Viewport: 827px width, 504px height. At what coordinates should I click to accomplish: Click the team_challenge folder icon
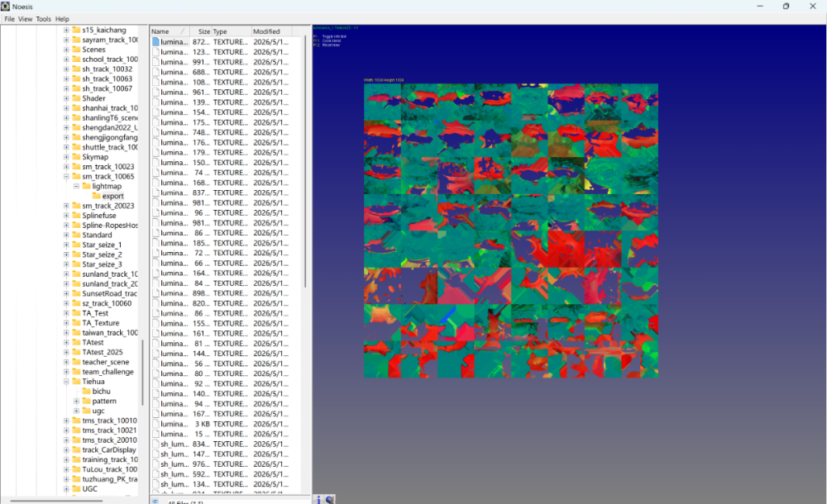click(x=76, y=372)
